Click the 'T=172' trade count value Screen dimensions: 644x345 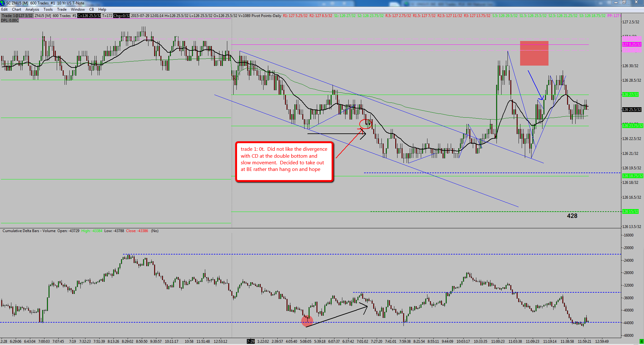pyautogui.click(x=107, y=16)
